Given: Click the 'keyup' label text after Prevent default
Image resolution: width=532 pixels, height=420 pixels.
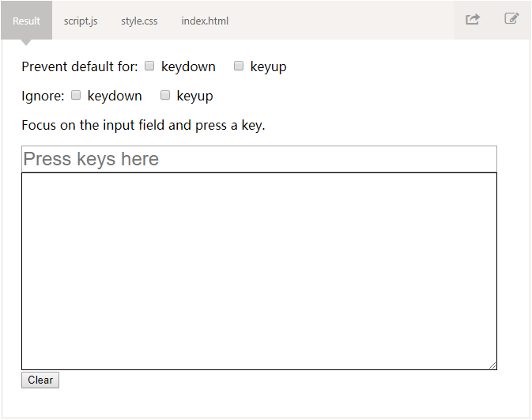Looking at the screenshot, I should [x=268, y=66].
